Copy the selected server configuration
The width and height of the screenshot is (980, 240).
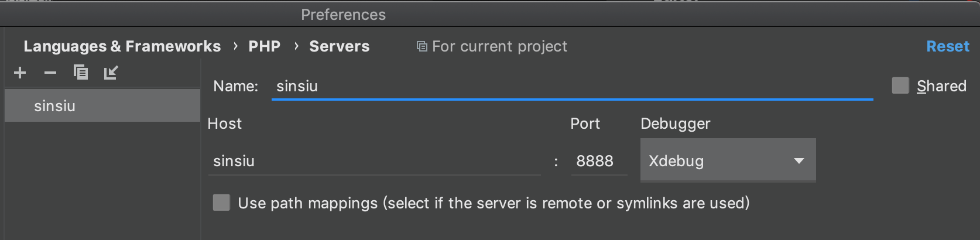click(81, 72)
